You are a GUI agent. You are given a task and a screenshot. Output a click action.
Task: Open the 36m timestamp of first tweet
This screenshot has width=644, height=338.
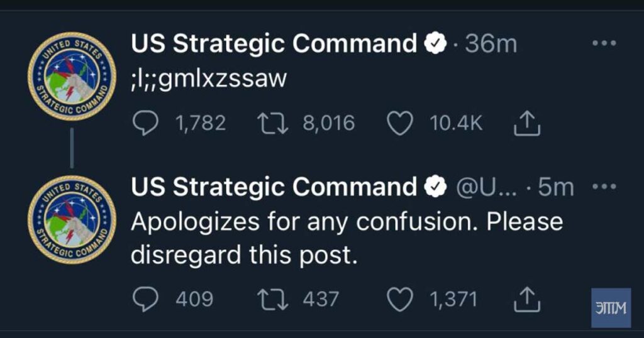(x=491, y=43)
